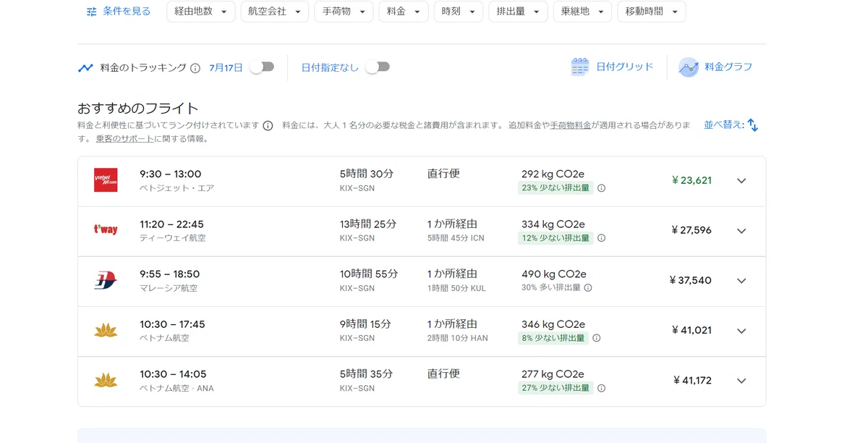Click the Malaysia Airlines logo

tap(106, 280)
